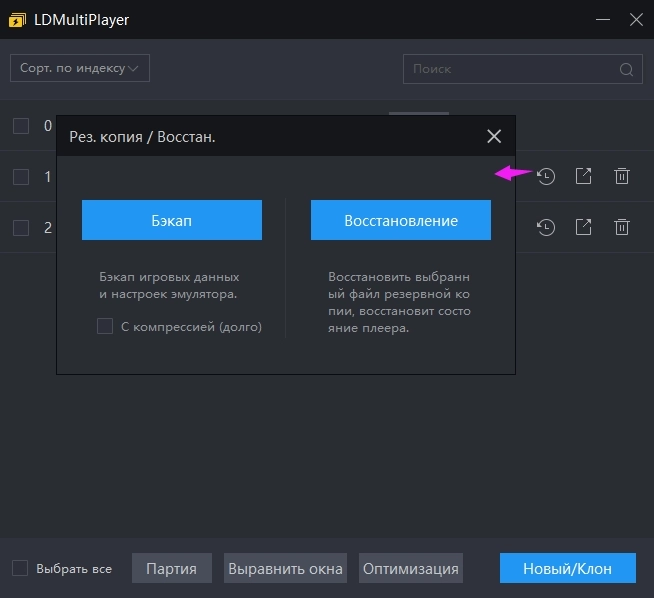This screenshot has width=654, height=598.
Task: Click the Восстановление button
Action: pos(401,220)
